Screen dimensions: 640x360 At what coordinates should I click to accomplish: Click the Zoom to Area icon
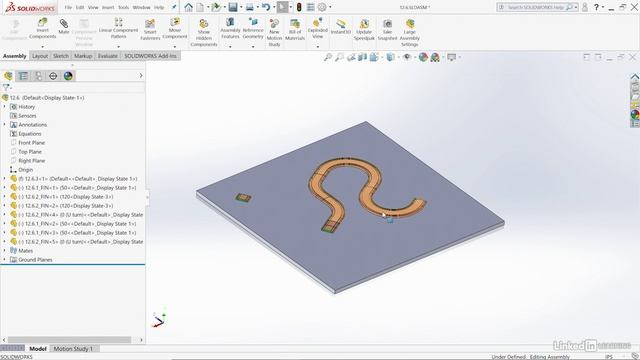(x=339, y=57)
